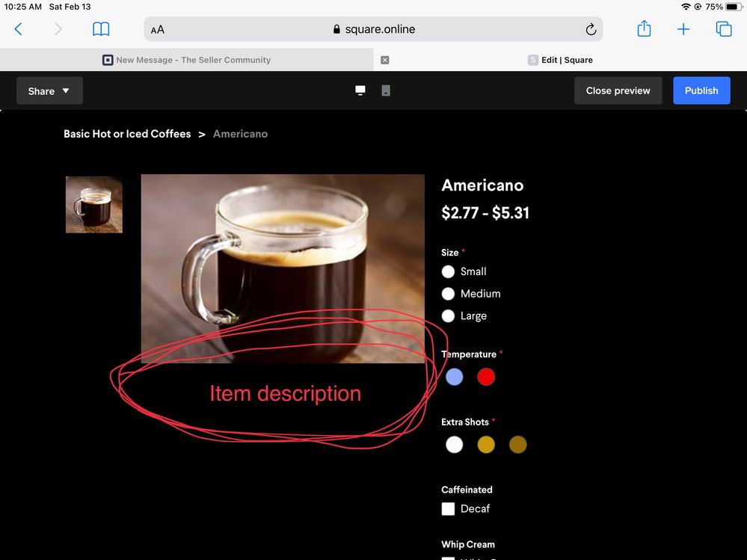Select the Small size option
Image resolution: width=747 pixels, height=560 pixels.
coord(449,271)
